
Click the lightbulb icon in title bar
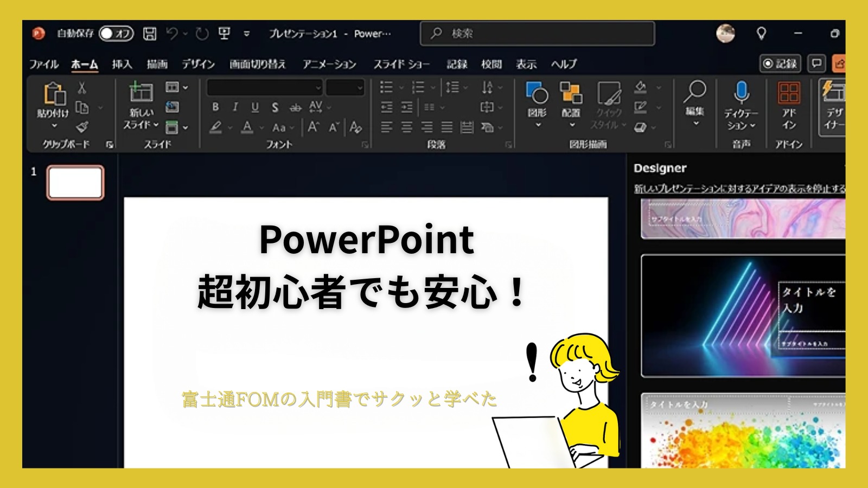(762, 34)
